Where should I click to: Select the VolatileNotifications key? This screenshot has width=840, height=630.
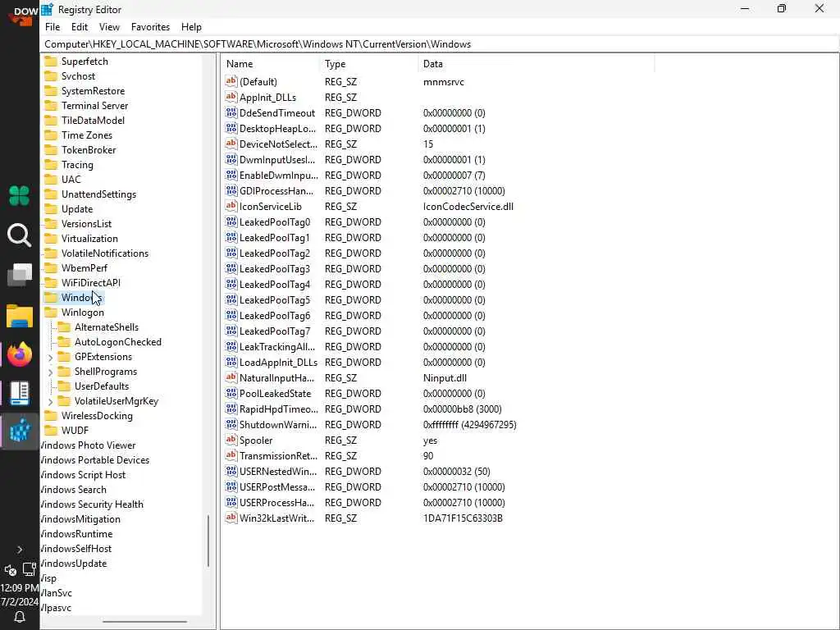point(105,253)
